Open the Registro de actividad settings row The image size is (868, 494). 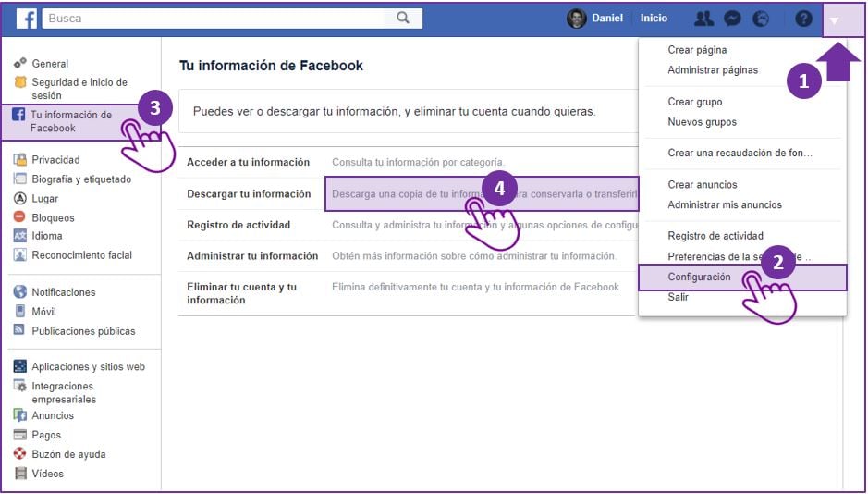408,225
